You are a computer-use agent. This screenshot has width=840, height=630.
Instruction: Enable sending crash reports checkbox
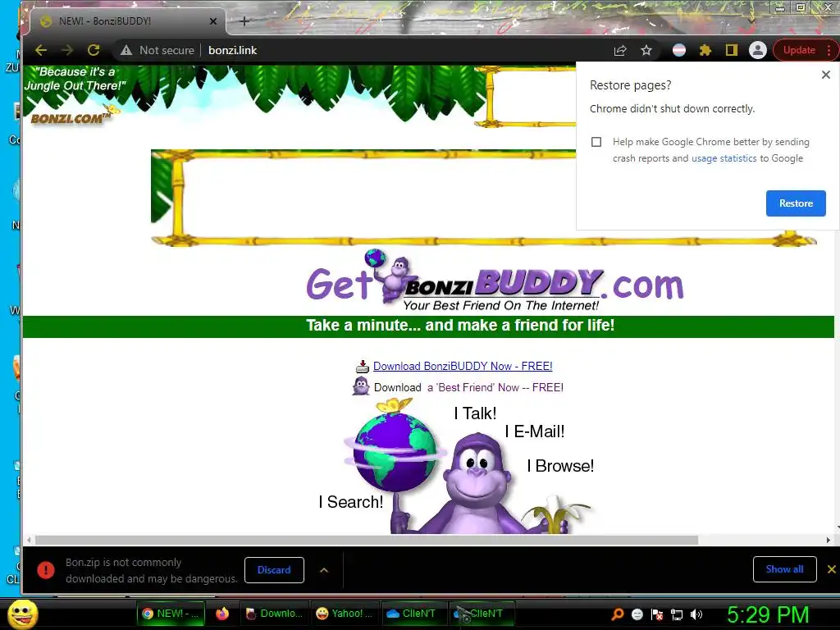click(596, 142)
